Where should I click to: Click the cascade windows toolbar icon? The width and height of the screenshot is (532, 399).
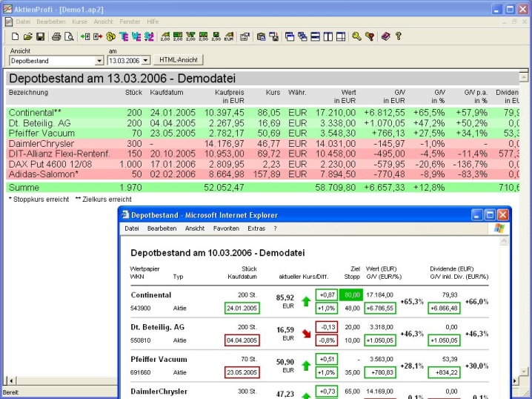[x=290, y=36]
